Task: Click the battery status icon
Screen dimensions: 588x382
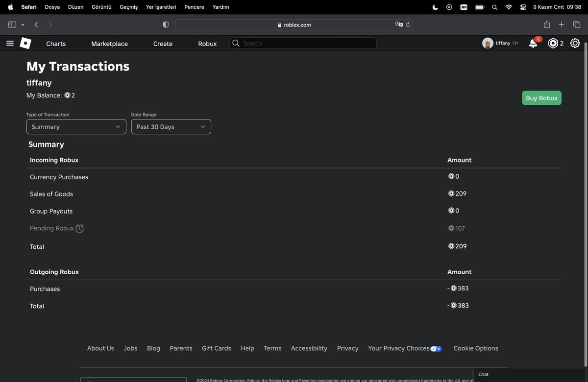Action: pyautogui.click(x=480, y=7)
